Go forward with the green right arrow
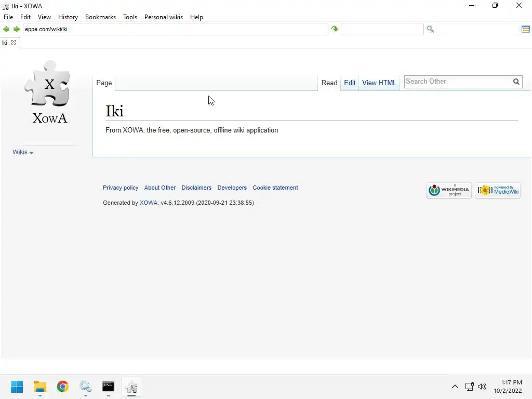The height and width of the screenshot is (399, 532). (17, 29)
